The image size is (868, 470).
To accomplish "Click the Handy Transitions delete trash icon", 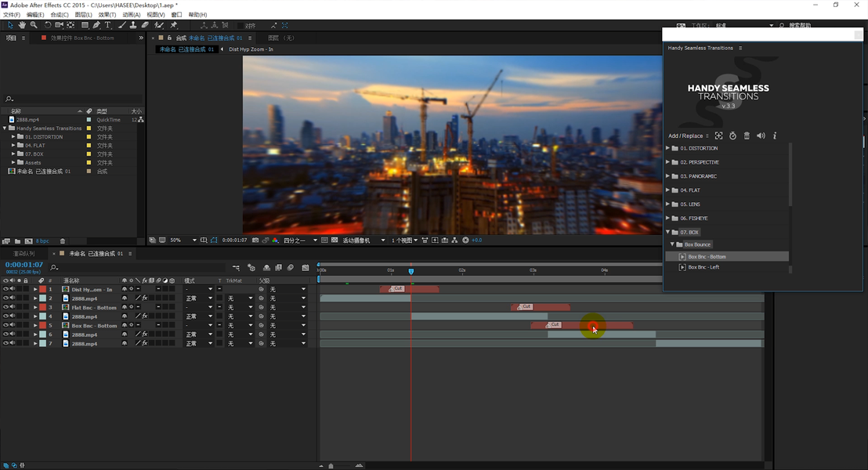I will (x=747, y=136).
